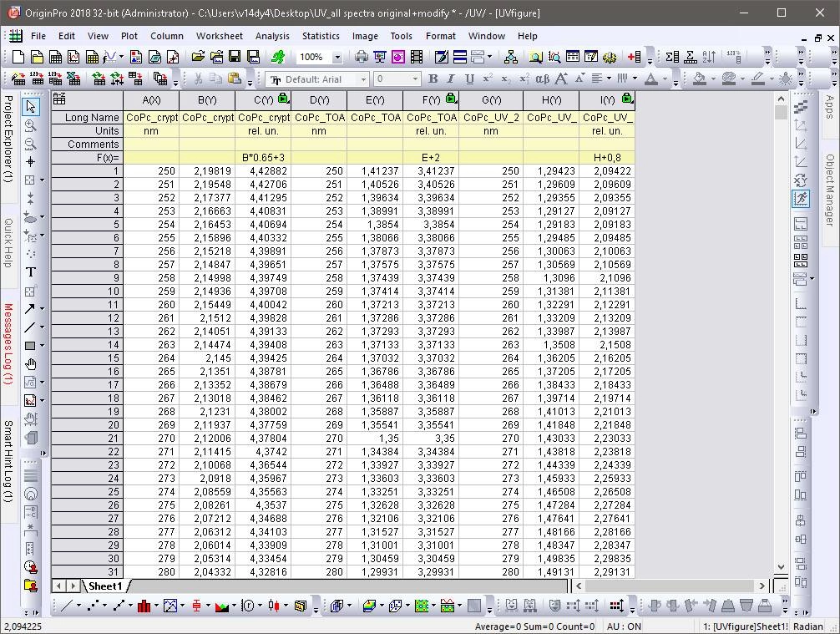Screen dimensions: 840x634
Task: Save the project with the floppy disk icon
Action: click(235, 56)
